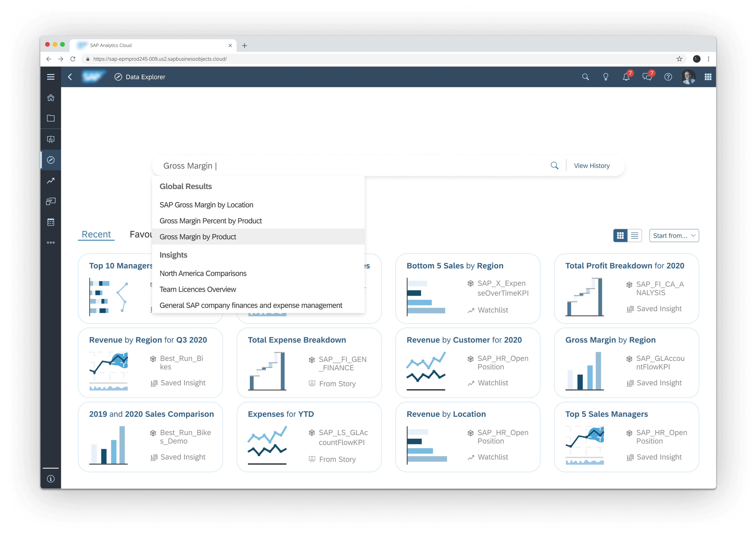Open Revenue by Customer for 2020 card
This screenshot has width=756, height=533.
pyautogui.click(x=468, y=363)
